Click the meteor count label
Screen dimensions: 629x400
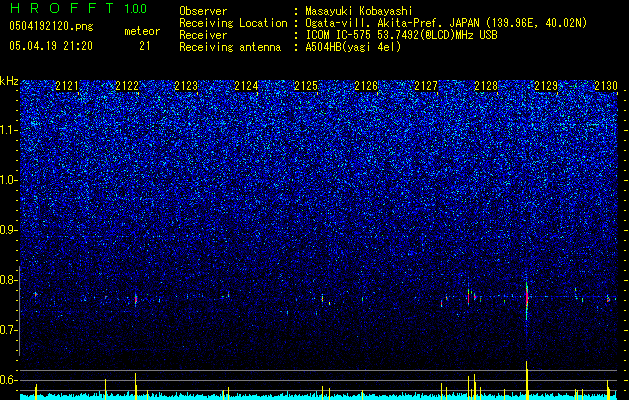[142, 31]
